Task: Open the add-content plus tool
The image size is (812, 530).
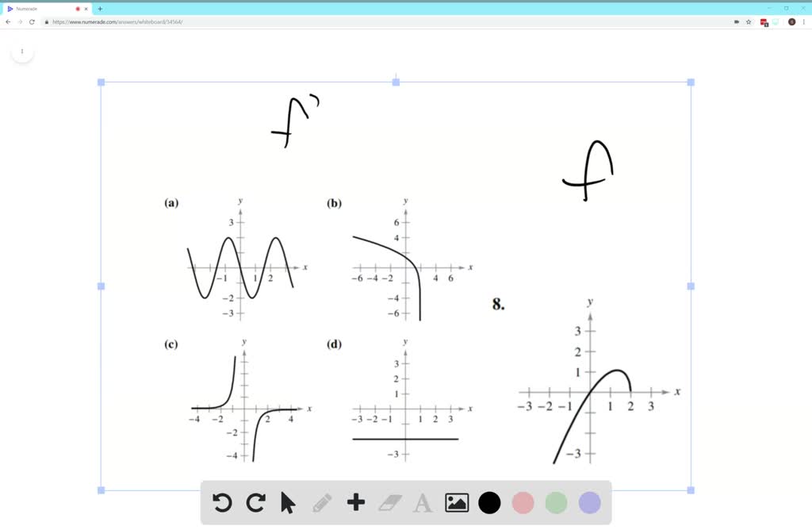Action: point(355,503)
